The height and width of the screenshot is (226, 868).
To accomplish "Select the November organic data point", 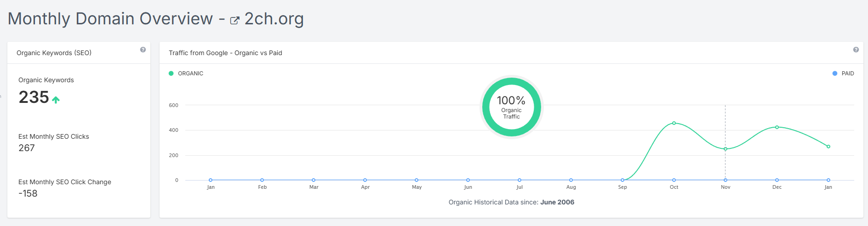I will pyautogui.click(x=725, y=149).
